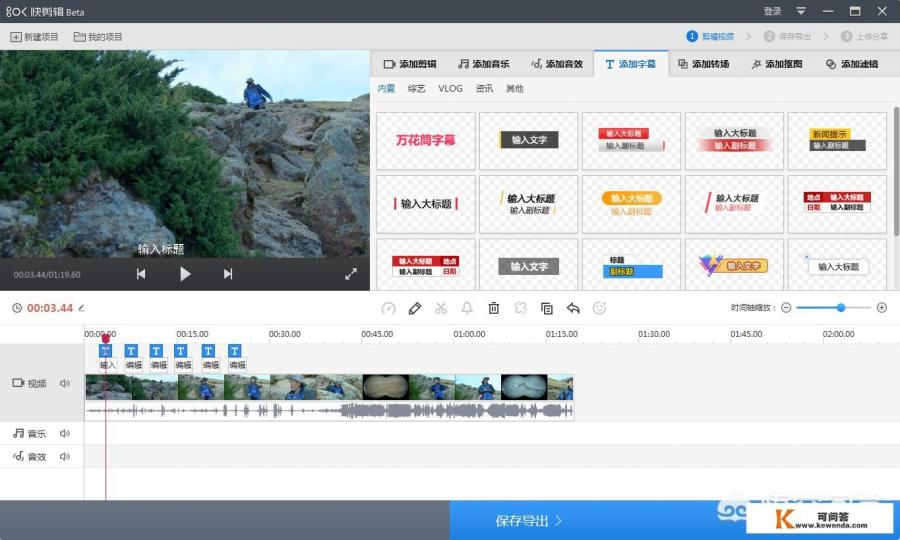Go to step 1 剪辑视频
This screenshot has width=900, height=540.
[710, 36]
